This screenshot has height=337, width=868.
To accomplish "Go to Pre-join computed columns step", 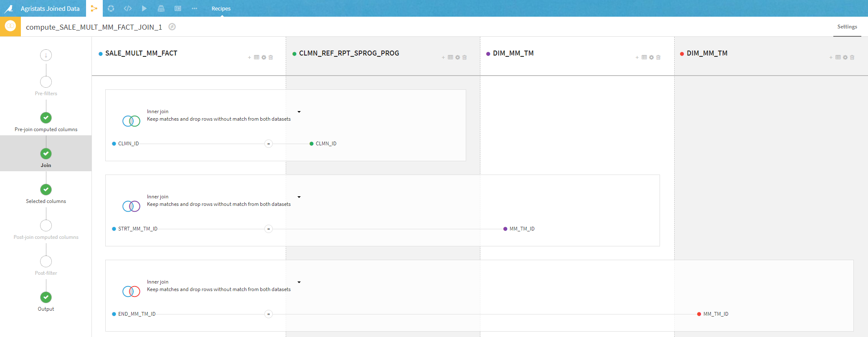I will click(46, 122).
